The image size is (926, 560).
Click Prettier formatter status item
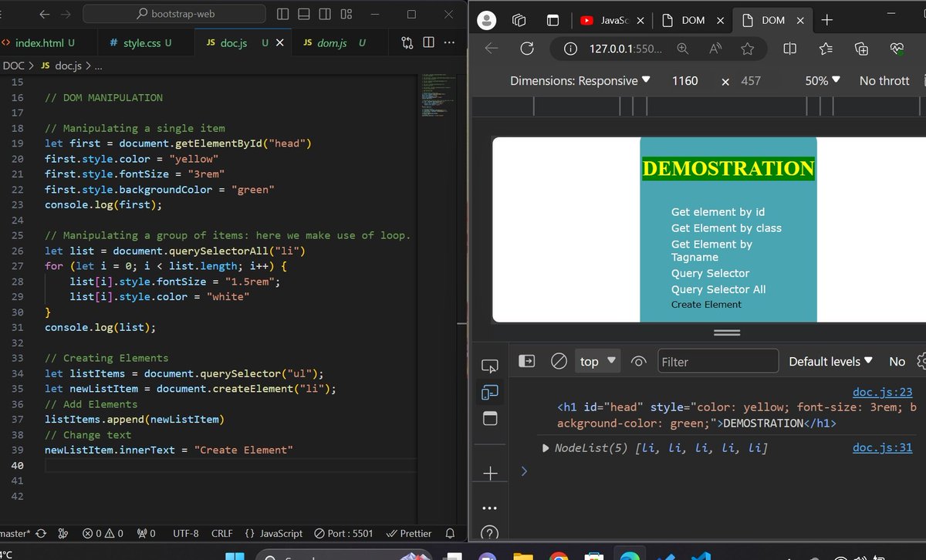(408, 533)
